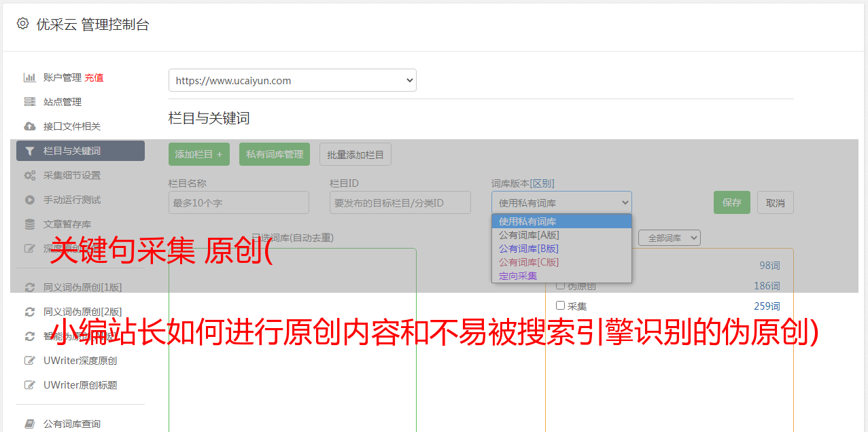
Task: Click the cloud upload icon for 接口文件相关
Action: [x=29, y=126]
